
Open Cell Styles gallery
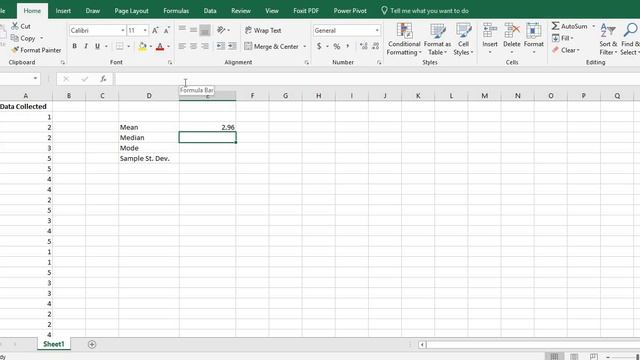[x=463, y=39]
